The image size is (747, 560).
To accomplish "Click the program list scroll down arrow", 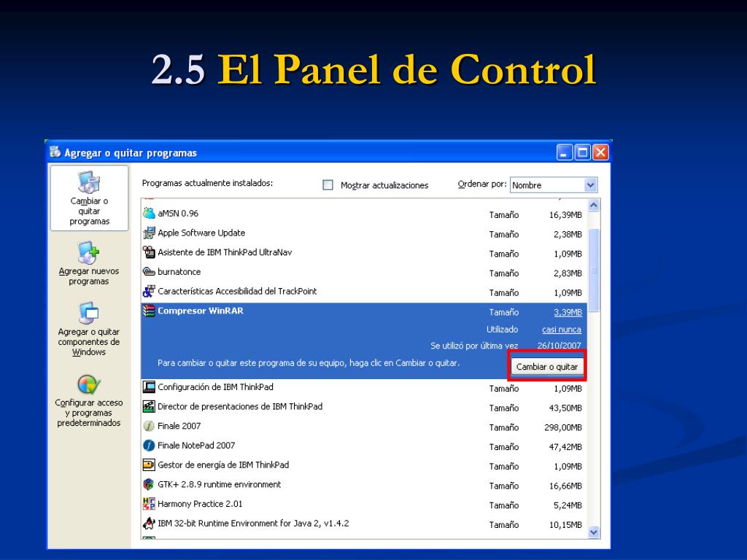I will pyautogui.click(x=594, y=532).
